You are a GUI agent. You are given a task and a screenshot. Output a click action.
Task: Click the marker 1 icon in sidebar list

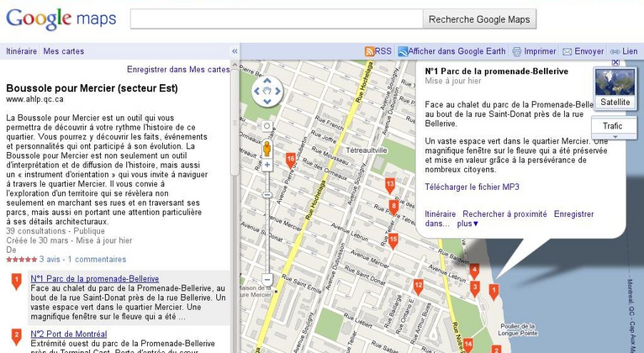[17, 282]
